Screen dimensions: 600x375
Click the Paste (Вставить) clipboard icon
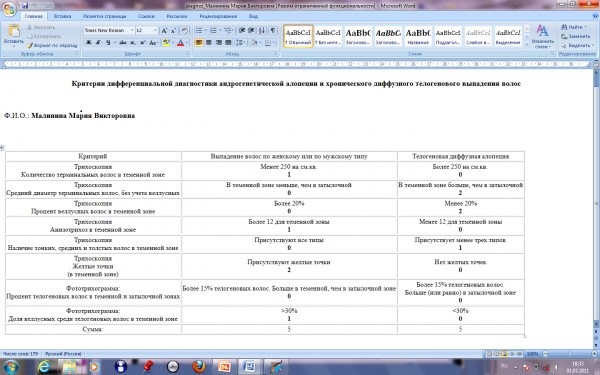tap(13, 34)
